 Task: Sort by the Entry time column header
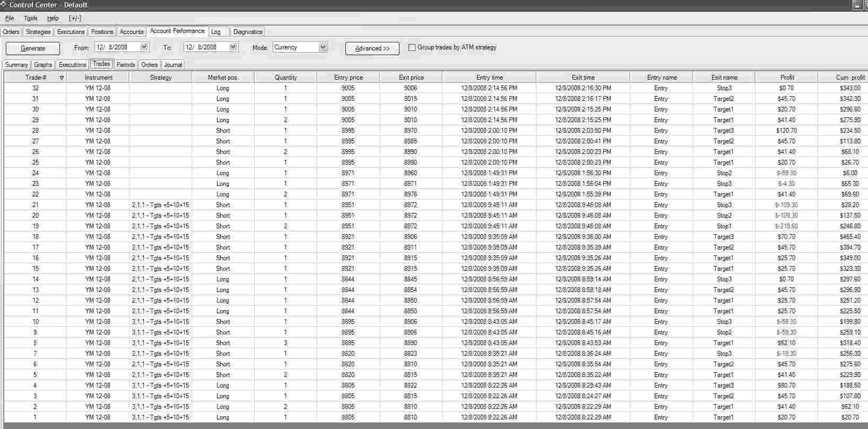[489, 78]
